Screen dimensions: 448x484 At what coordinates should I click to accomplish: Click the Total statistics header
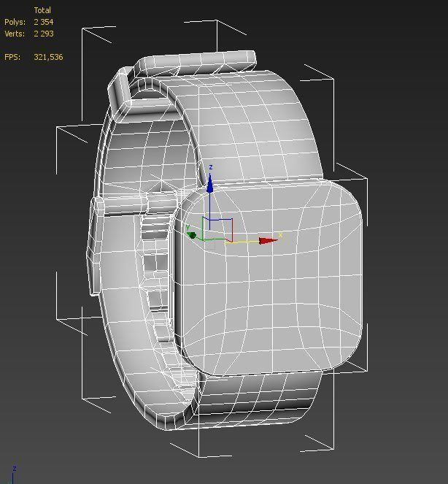click(x=42, y=10)
